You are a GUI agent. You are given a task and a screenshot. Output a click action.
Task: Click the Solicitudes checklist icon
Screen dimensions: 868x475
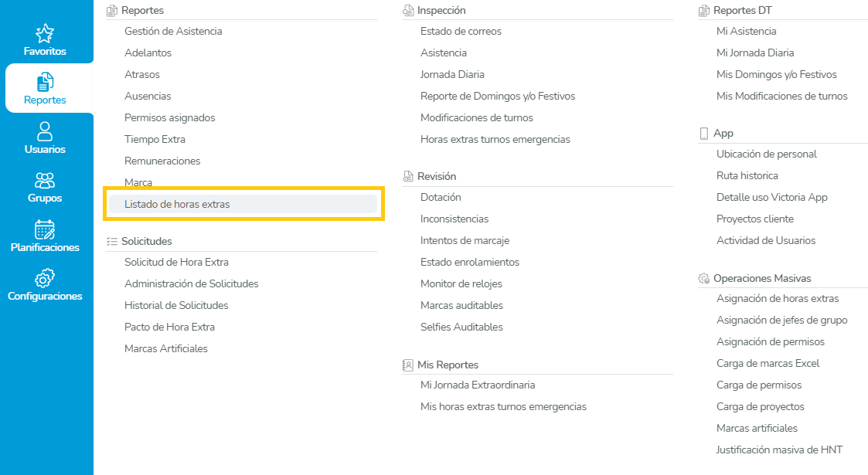(x=112, y=242)
